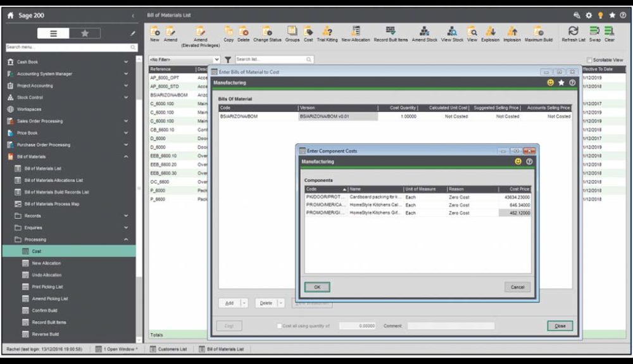Screen dimensions: 633x364
Task: Click the Delete button below bill list
Action: (x=266, y=303)
